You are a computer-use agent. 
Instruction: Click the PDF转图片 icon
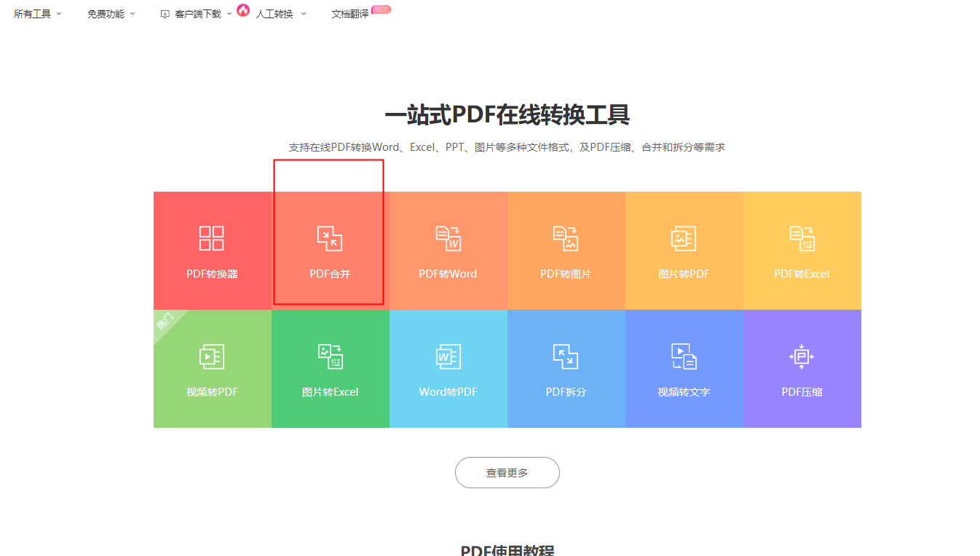(566, 238)
